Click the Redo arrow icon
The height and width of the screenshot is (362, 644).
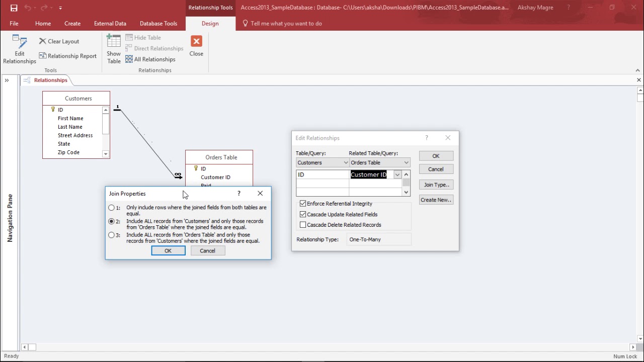(44, 8)
